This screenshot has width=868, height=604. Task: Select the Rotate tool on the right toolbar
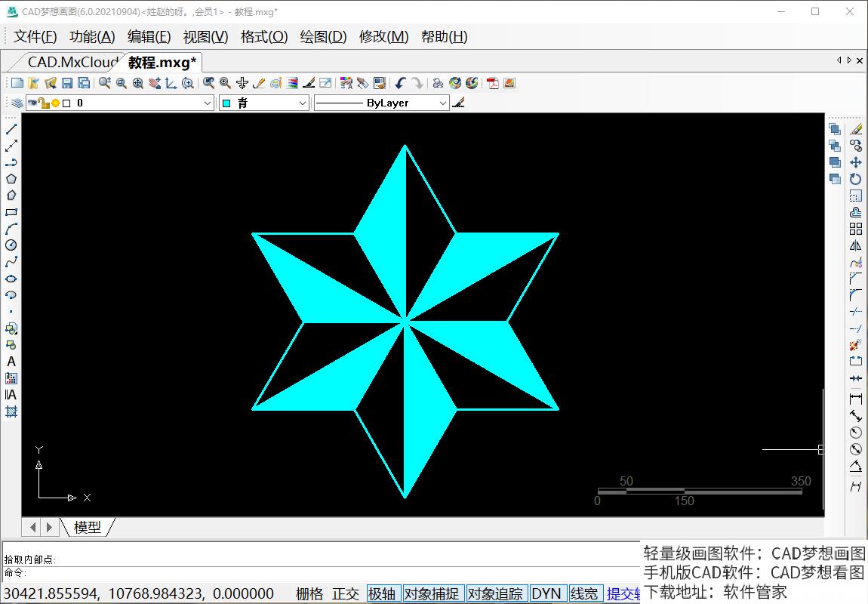point(854,177)
